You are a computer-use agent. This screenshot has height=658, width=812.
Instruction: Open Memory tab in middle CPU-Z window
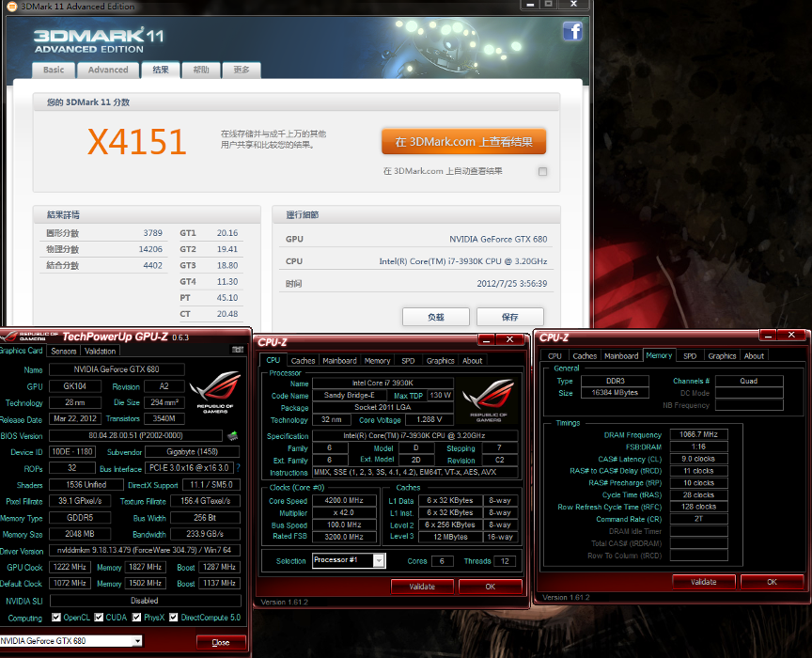click(x=378, y=361)
